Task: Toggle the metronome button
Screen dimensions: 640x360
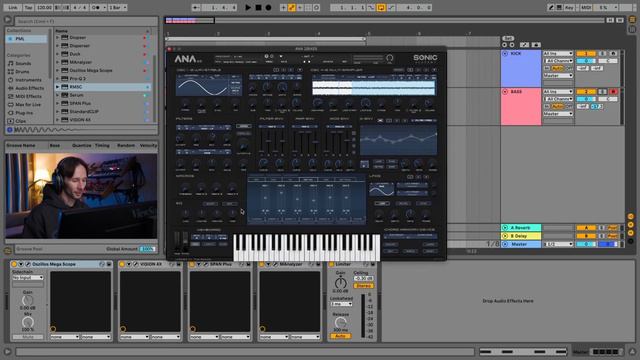Action: pos(98,7)
